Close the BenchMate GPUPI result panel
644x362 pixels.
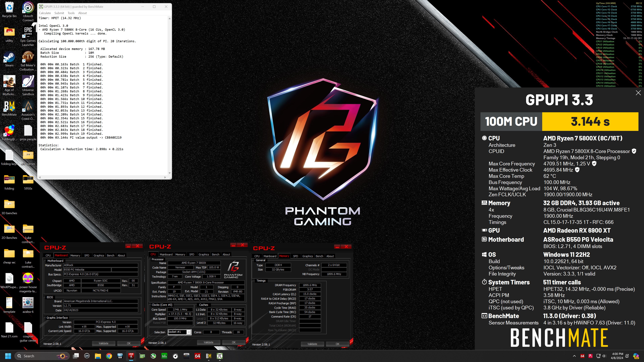point(638,93)
